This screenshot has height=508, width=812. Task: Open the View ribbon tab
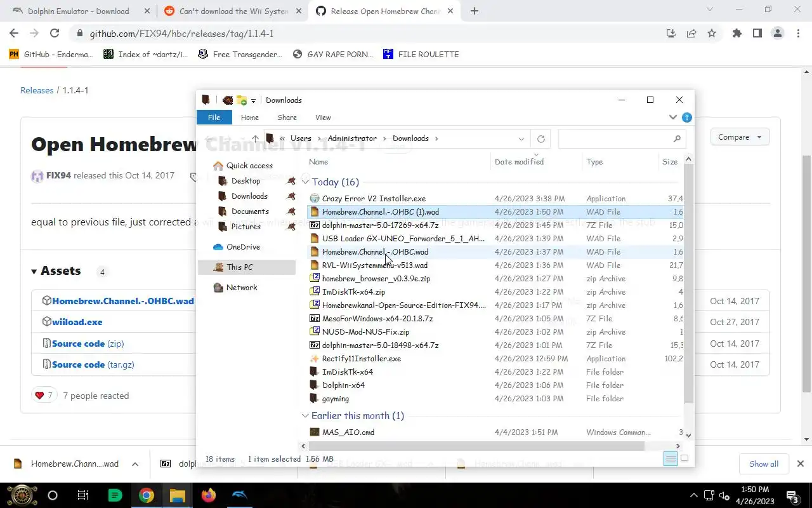tap(323, 117)
